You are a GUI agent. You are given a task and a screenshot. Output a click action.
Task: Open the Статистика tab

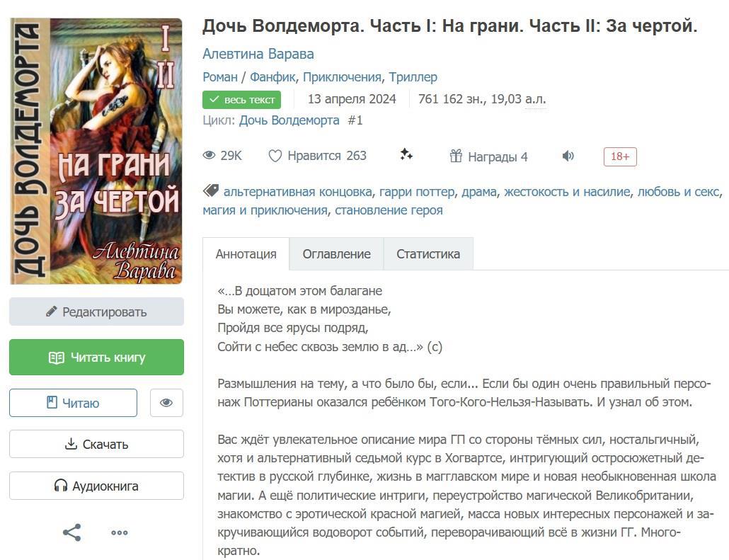point(427,254)
